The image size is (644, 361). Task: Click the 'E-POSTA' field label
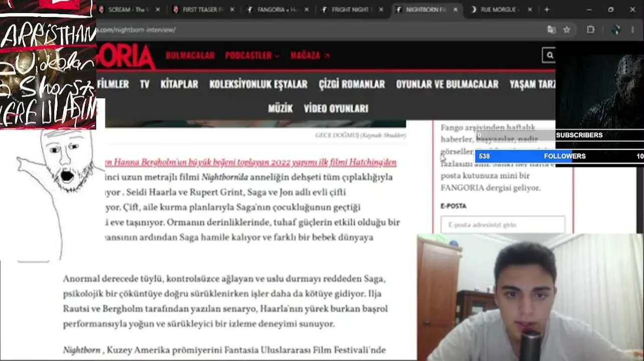click(x=453, y=206)
